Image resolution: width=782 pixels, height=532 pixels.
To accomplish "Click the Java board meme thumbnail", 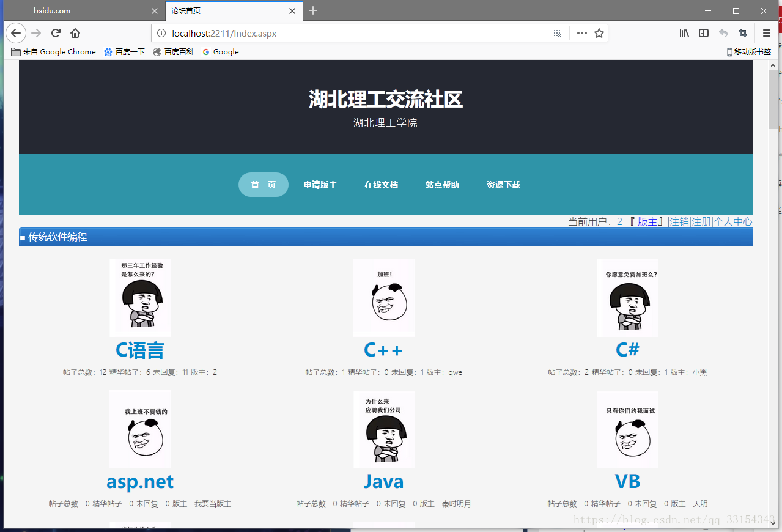I will (384, 429).
